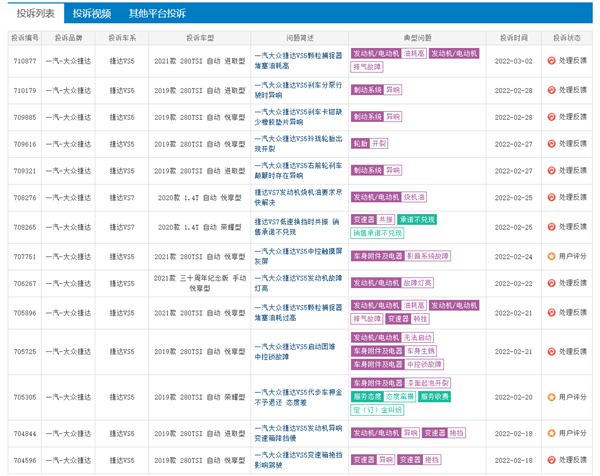
Task: Click the 定（订）金纠纷 tag
Action: coord(377,410)
